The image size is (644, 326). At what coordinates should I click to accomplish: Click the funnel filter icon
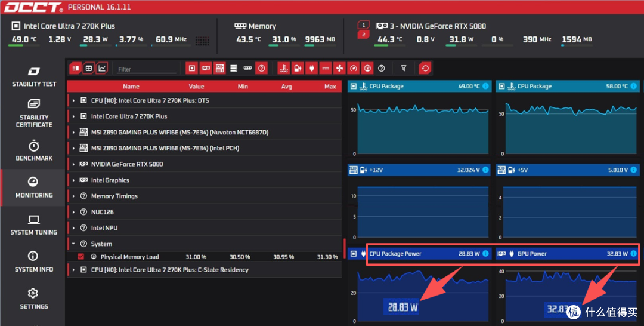click(404, 68)
